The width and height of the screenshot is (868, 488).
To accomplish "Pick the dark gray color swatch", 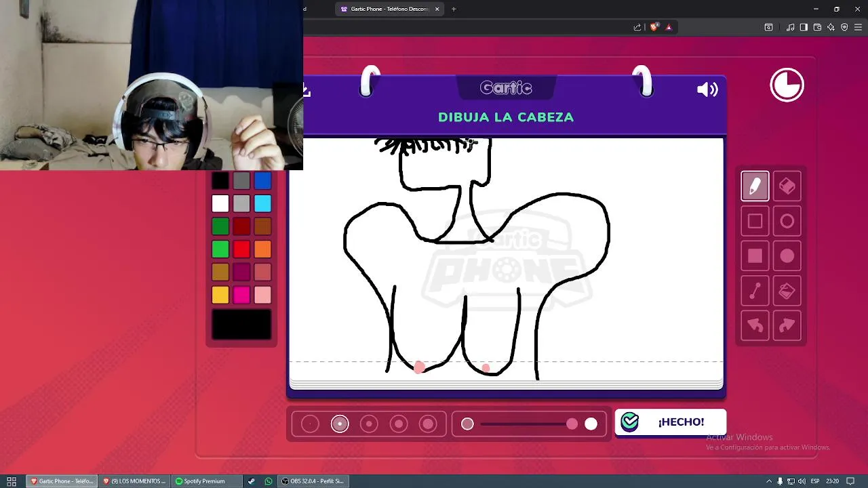I will pyautogui.click(x=241, y=180).
